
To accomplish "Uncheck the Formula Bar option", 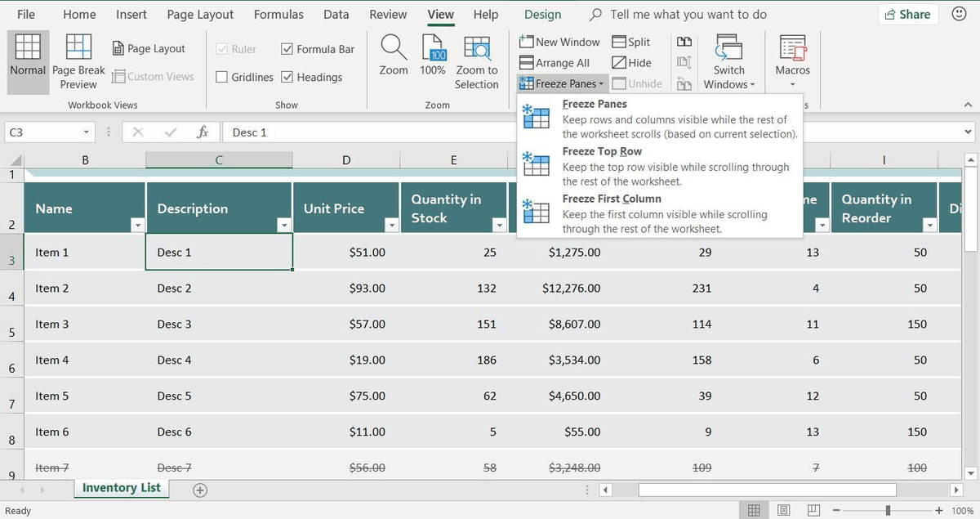I will point(287,49).
